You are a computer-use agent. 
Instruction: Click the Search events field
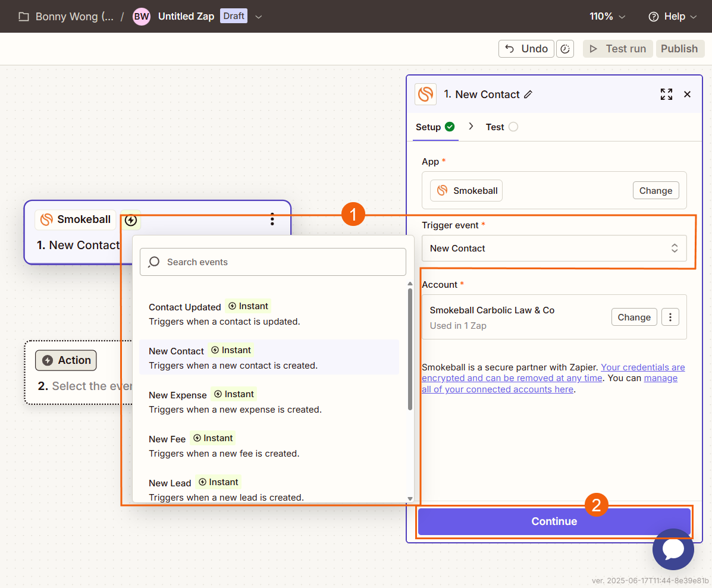(273, 262)
